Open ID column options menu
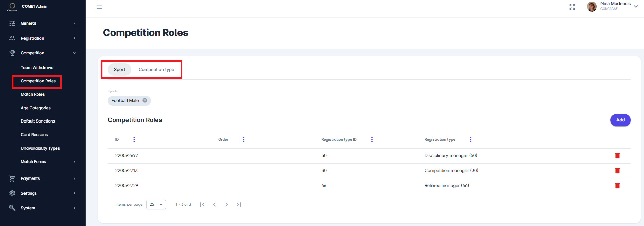The width and height of the screenshot is (644, 226). [134, 139]
